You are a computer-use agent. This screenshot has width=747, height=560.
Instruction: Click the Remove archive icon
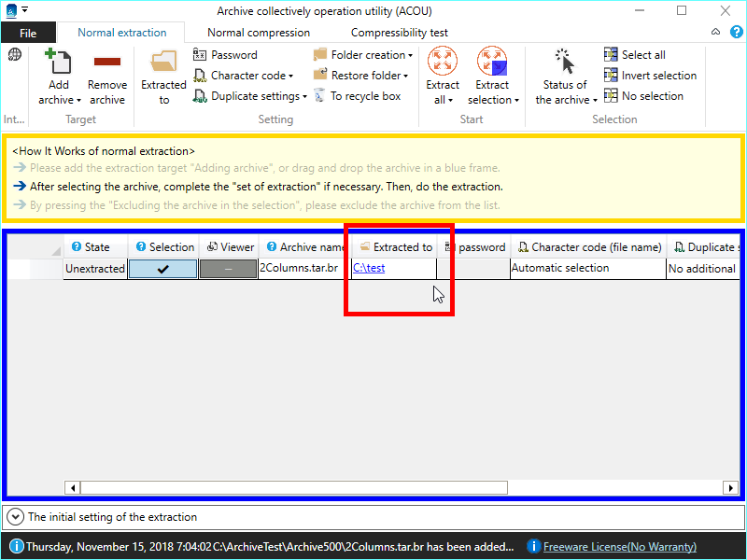click(107, 63)
